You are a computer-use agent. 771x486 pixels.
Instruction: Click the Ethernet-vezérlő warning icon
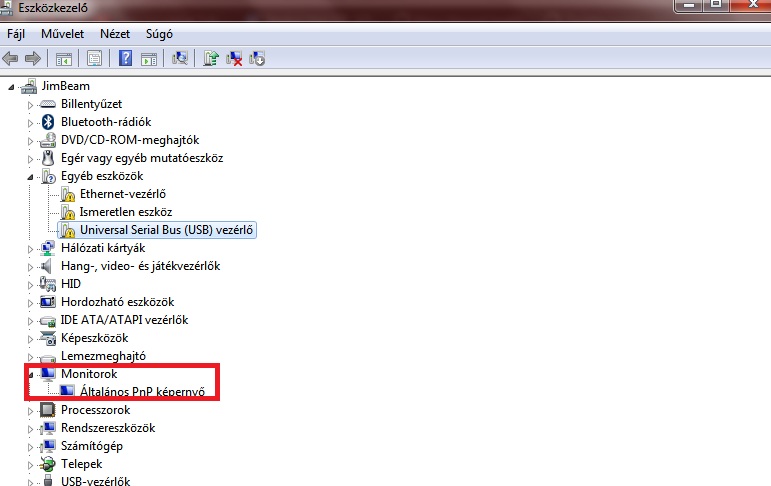pos(68,194)
